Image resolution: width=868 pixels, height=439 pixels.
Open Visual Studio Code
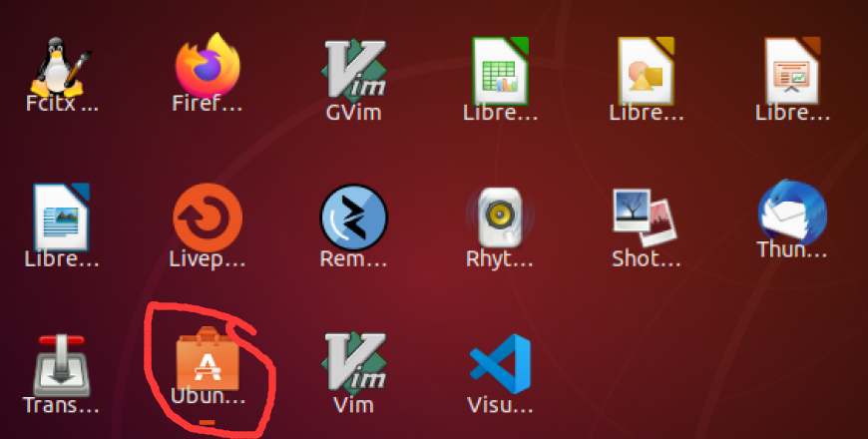[x=500, y=364]
